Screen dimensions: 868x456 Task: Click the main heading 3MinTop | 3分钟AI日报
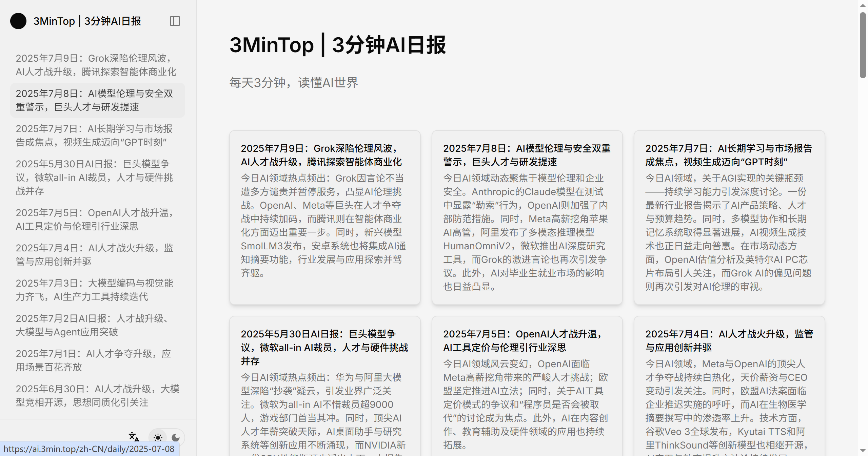(x=338, y=45)
